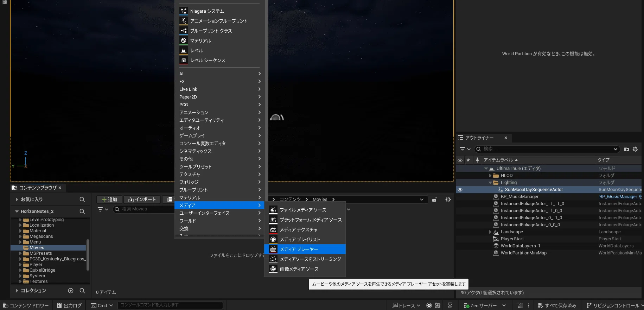Screen dimensions: 644x310
Task: Click the 追加 button
Action: pyautogui.click(x=109, y=200)
